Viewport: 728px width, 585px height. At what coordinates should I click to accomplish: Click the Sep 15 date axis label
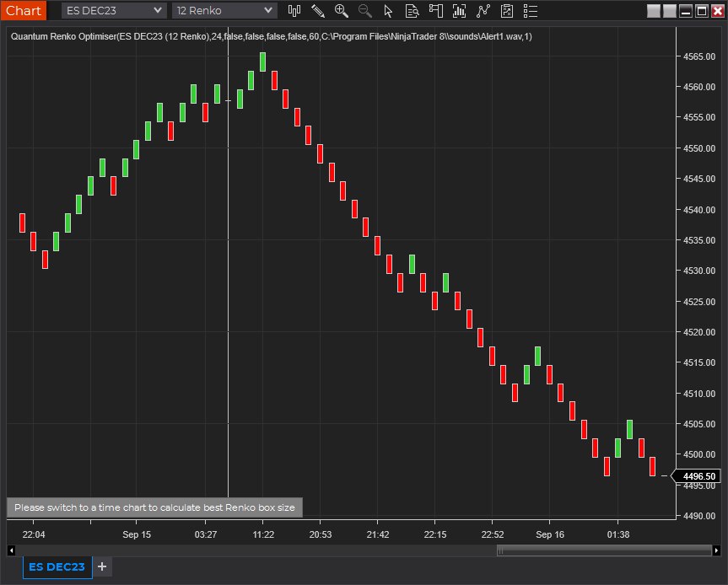[x=137, y=534]
